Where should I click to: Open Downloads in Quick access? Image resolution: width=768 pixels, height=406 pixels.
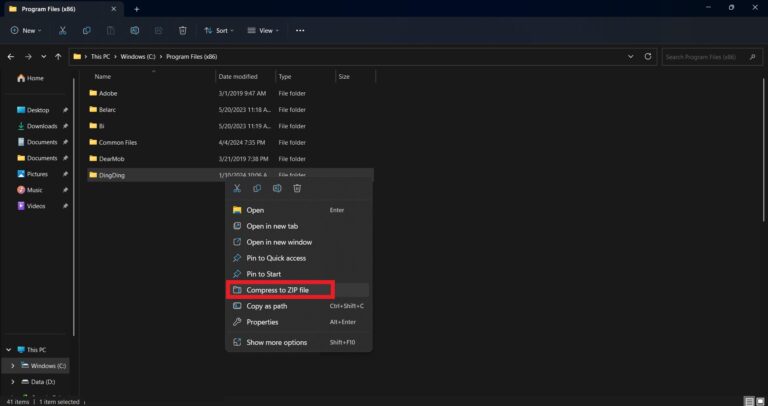pos(37,126)
